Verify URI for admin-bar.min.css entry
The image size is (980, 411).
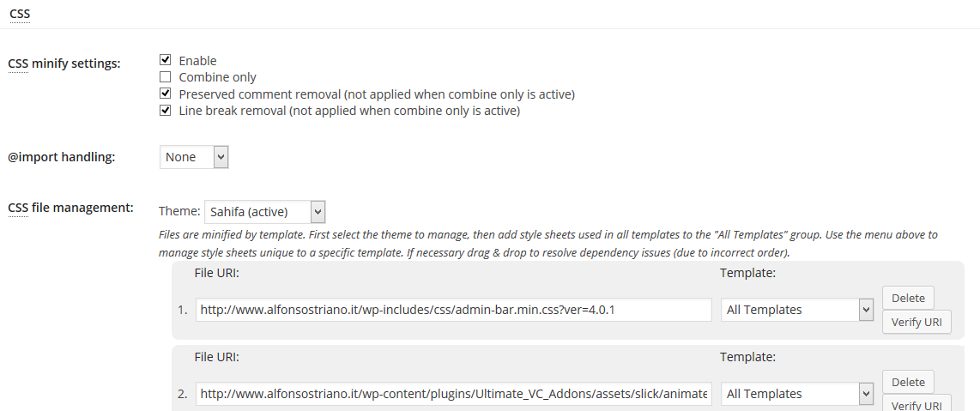coord(916,322)
